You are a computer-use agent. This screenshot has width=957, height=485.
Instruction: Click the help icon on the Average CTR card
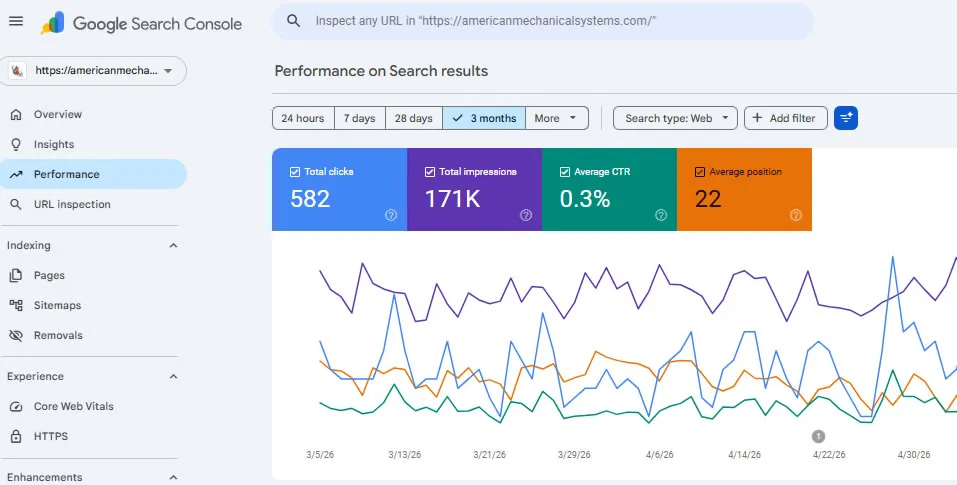[661, 215]
